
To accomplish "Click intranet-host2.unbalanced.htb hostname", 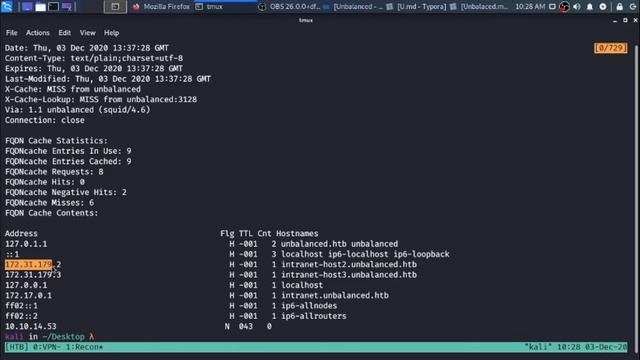I will tap(349, 264).
